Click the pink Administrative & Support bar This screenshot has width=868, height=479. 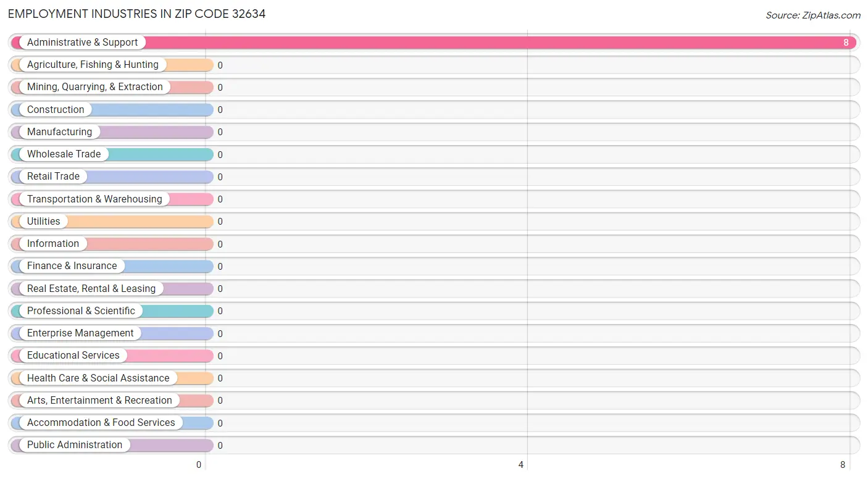434,43
